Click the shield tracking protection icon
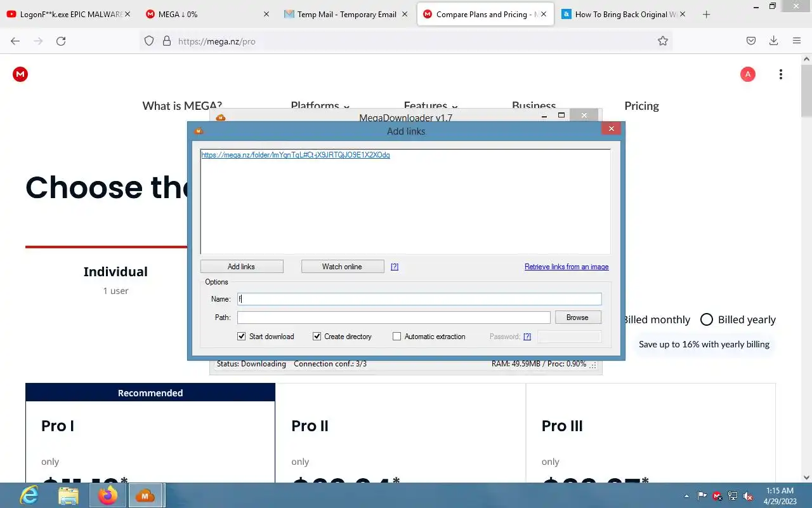Viewport: 812px width, 508px height. pyautogui.click(x=149, y=41)
